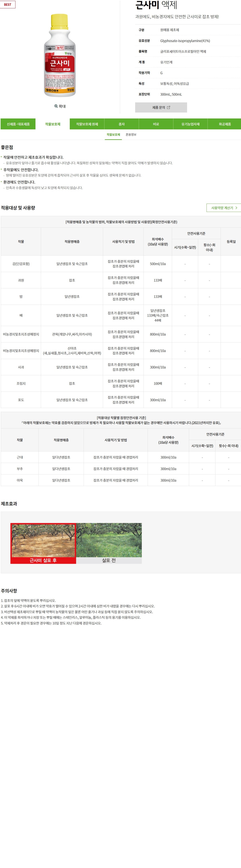
Task: Click the 사과 crop cell
Action: (x=21, y=367)
